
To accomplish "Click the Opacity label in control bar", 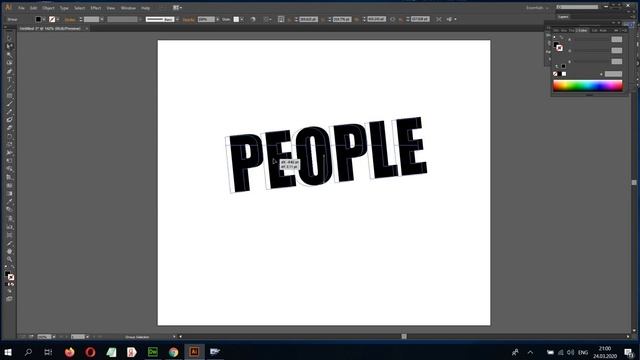I will pyautogui.click(x=189, y=19).
